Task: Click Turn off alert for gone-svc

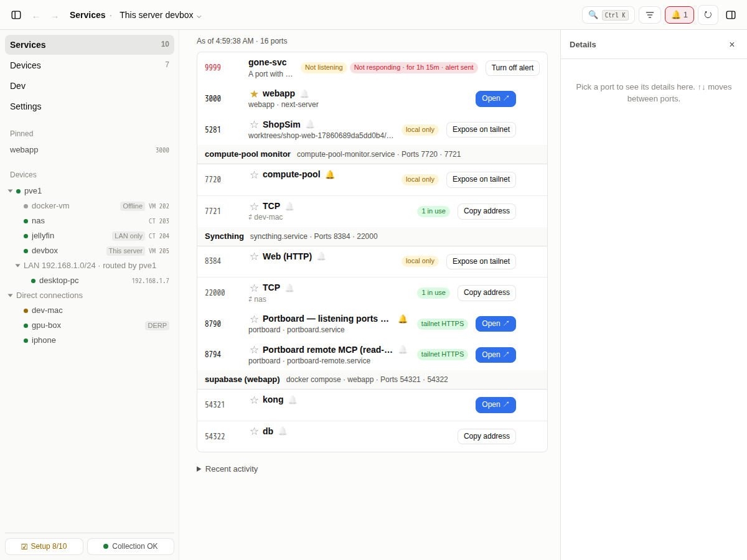Action: click(x=512, y=68)
